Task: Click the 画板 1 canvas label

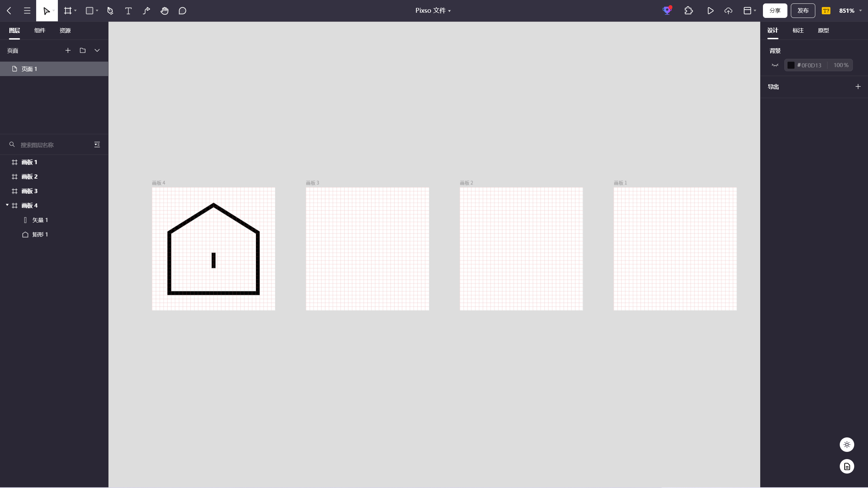Action: click(x=620, y=183)
